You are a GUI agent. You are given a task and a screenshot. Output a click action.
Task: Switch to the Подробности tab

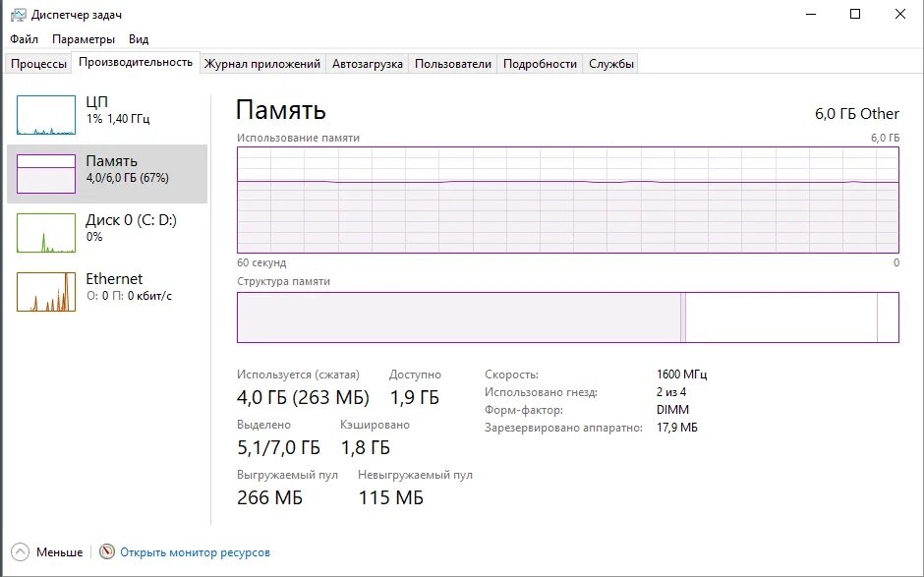[540, 64]
